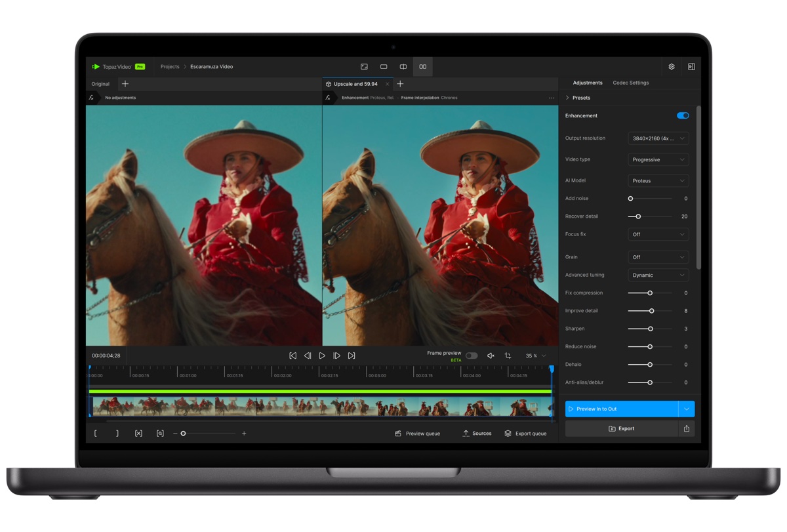787x532 pixels.
Task: Click the crop icon in playback bar
Action: [508, 356]
